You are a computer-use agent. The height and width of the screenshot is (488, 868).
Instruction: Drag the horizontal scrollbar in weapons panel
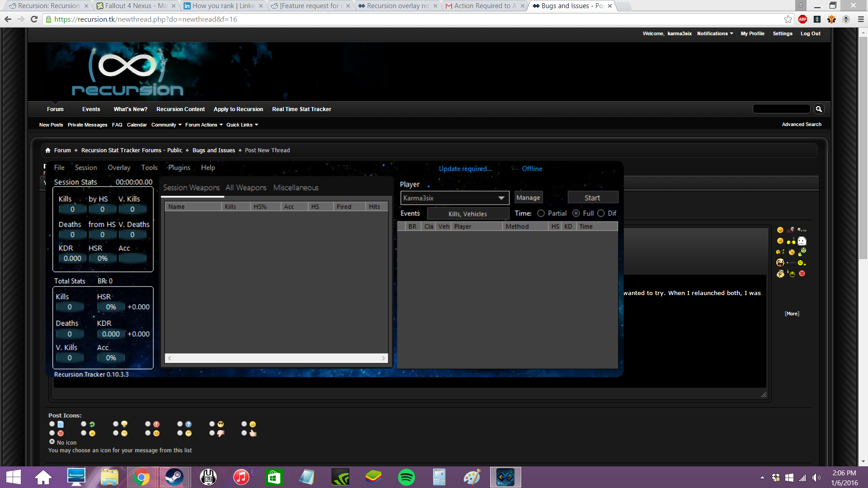coord(277,357)
